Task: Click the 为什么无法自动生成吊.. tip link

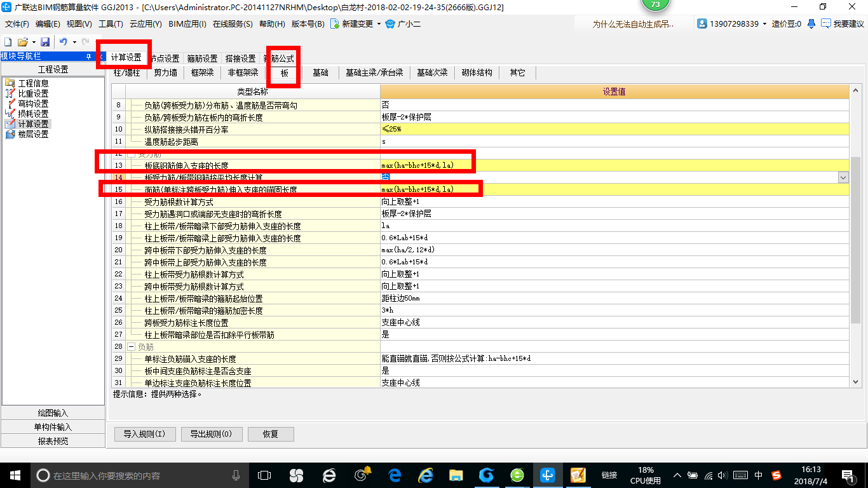Action: (633, 24)
